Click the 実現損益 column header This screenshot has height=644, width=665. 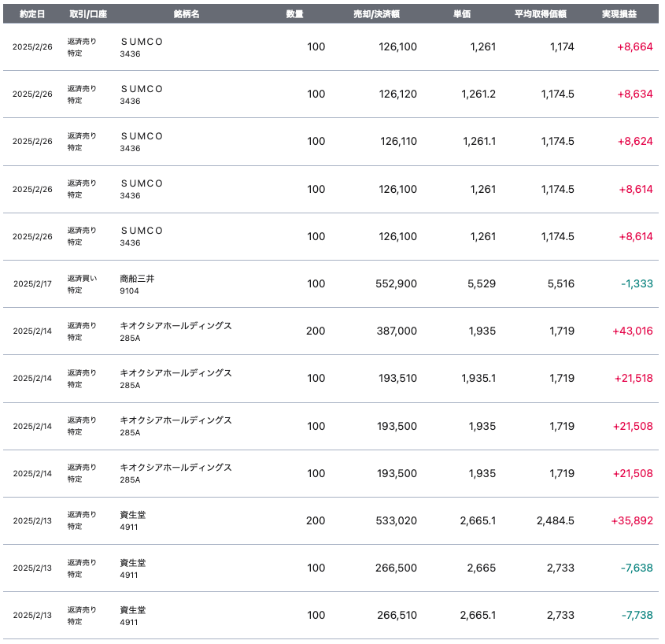(x=619, y=14)
